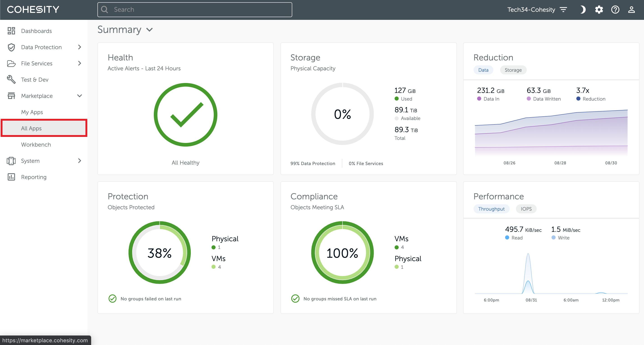Open help with the question mark icon

615,9
